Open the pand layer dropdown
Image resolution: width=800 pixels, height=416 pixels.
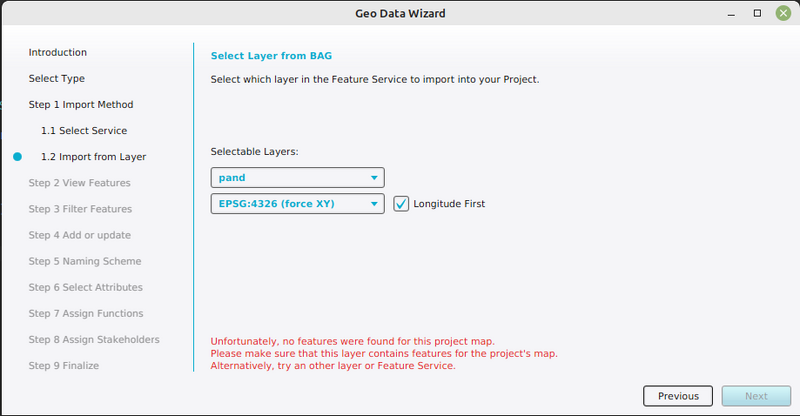[x=298, y=178]
